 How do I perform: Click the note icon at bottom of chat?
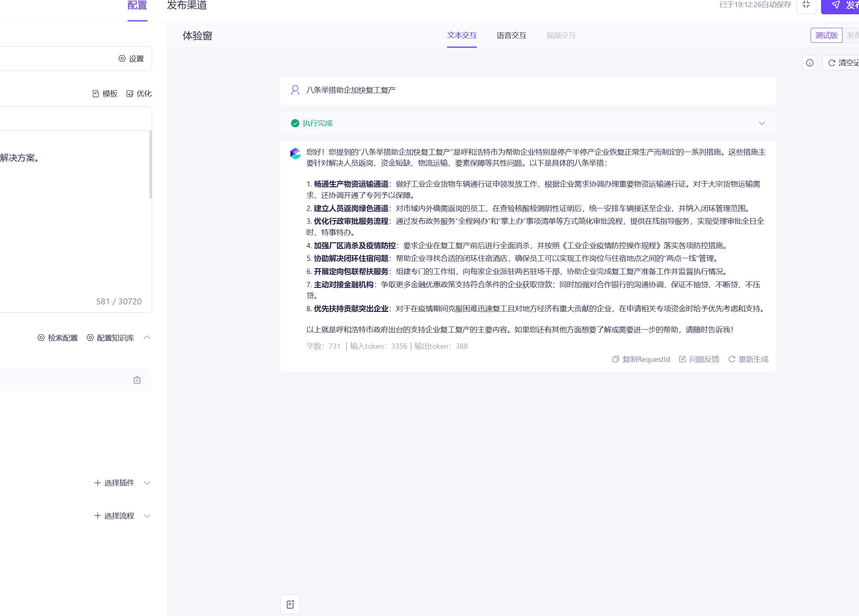point(290,604)
